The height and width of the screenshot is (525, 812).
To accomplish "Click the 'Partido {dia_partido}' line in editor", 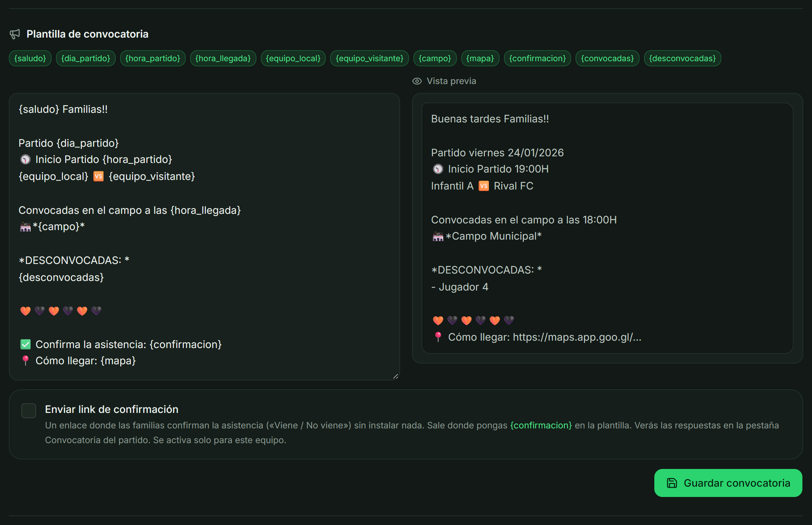I will pyautogui.click(x=69, y=143).
